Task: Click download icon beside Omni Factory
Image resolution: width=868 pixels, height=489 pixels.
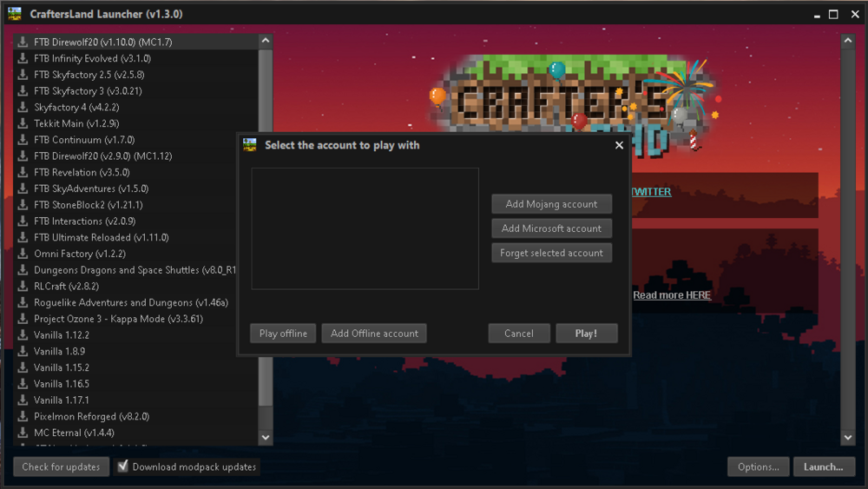Action: coord(23,254)
